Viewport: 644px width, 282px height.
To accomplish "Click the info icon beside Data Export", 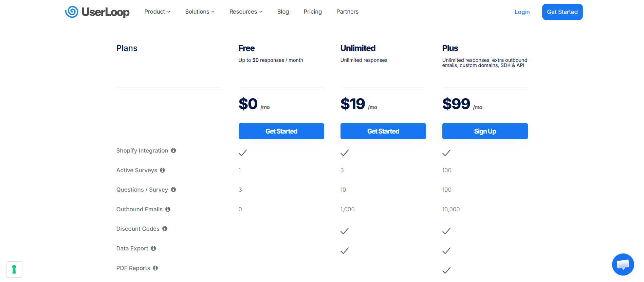I will [x=153, y=248].
